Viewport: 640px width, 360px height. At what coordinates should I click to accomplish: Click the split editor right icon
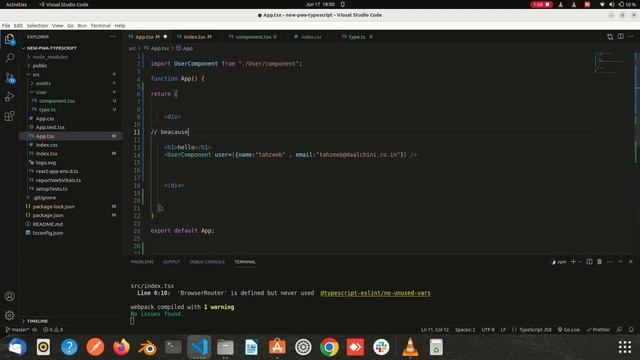point(620,36)
